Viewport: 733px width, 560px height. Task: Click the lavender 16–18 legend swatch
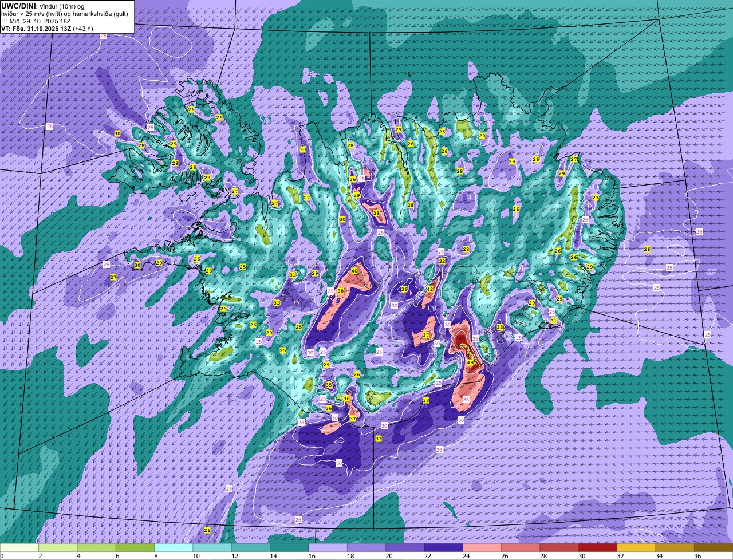pos(328,548)
